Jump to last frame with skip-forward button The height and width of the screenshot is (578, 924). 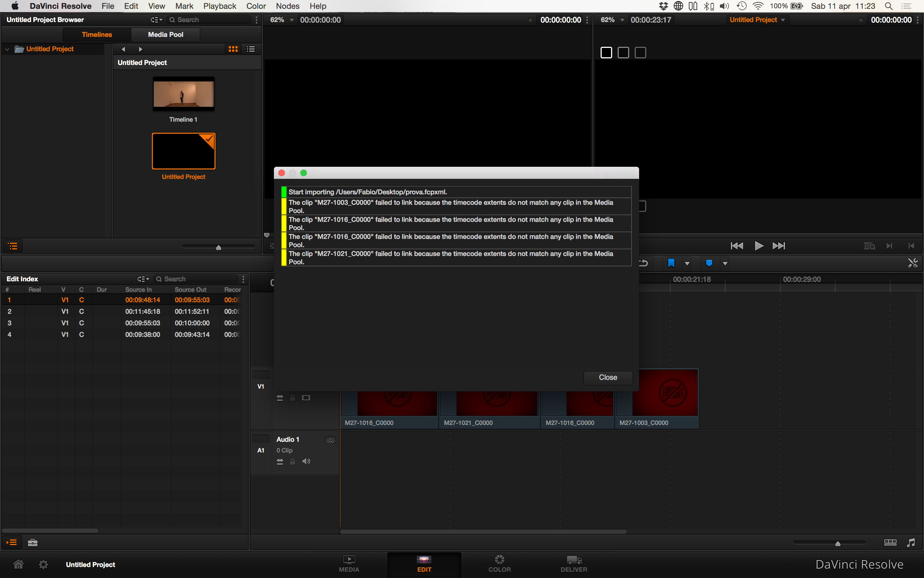click(779, 246)
